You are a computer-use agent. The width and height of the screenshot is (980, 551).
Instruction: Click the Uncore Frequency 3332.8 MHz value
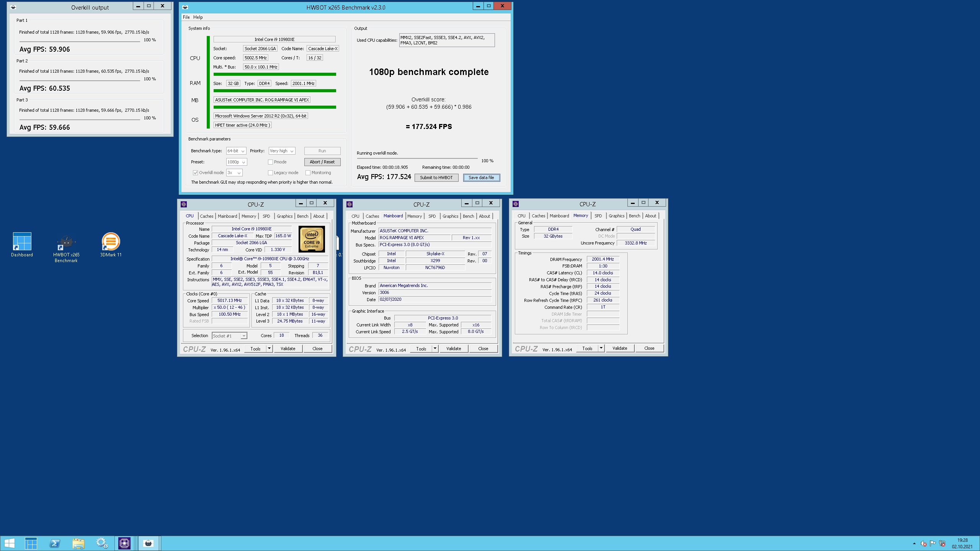click(635, 243)
